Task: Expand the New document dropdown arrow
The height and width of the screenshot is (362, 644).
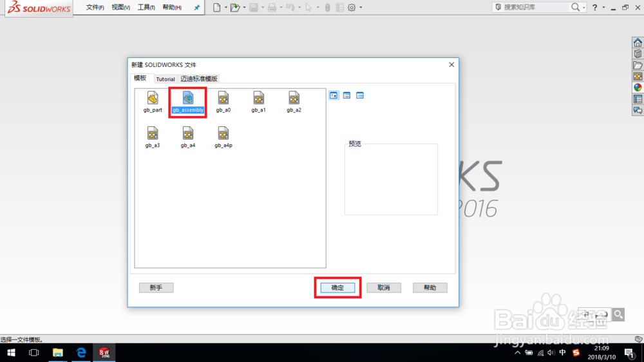Action: pos(226,7)
